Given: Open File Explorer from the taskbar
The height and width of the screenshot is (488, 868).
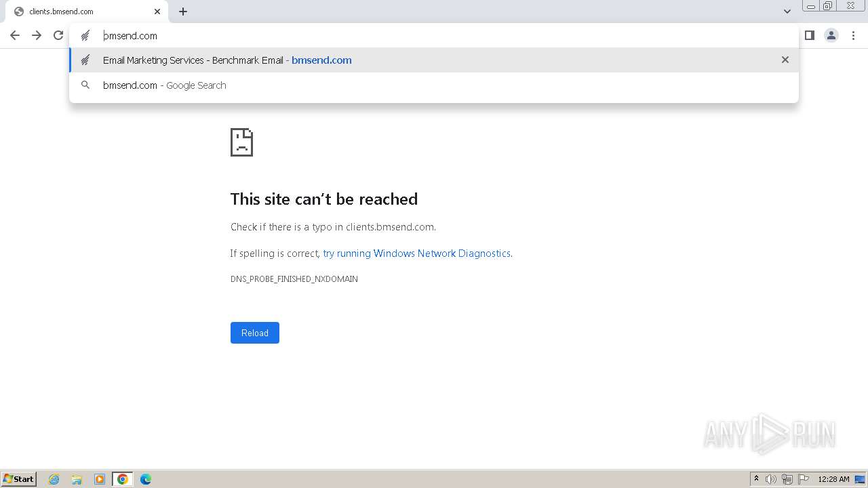Looking at the screenshot, I should coord(77,479).
